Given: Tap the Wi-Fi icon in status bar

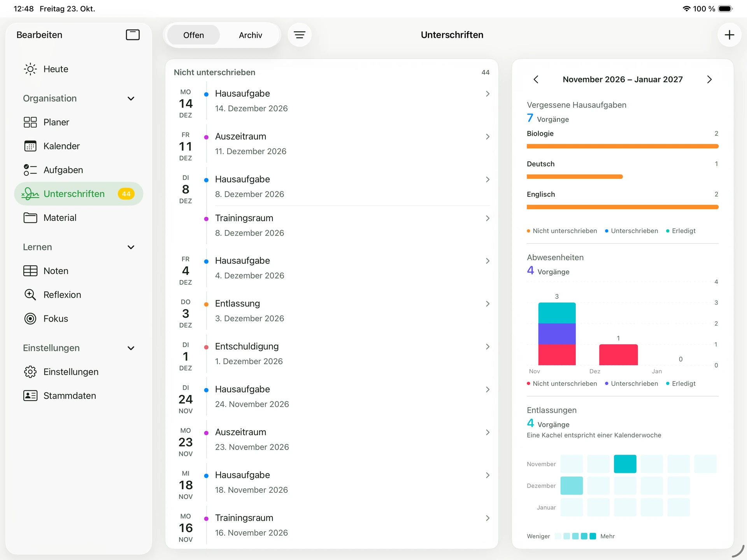Looking at the screenshot, I should pyautogui.click(x=687, y=9).
